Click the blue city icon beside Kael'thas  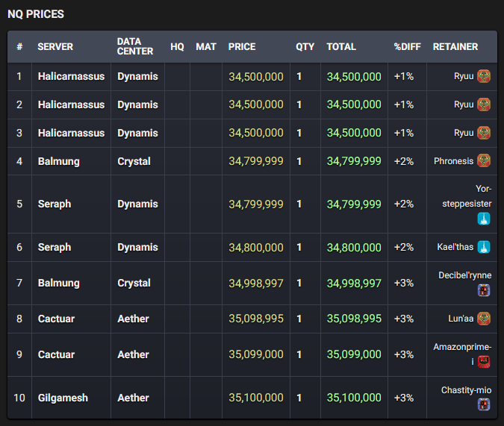pyautogui.click(x=484, y=247)
